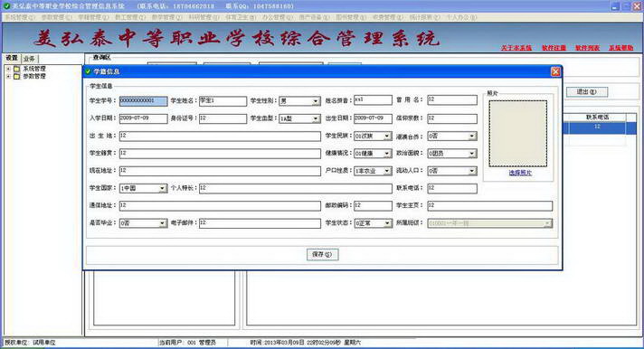Click the 曾用名 input field
This screenshot has height=349, width=644.
452,99
